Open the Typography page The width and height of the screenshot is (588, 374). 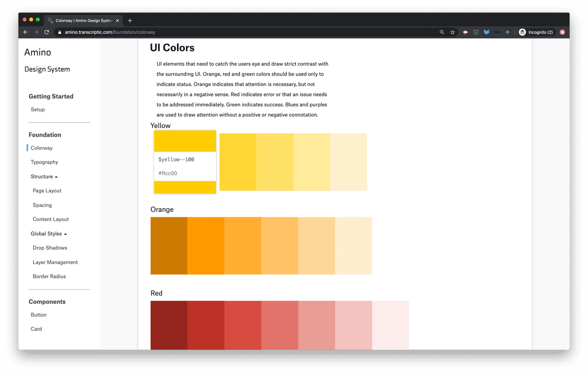pos(44,162)
